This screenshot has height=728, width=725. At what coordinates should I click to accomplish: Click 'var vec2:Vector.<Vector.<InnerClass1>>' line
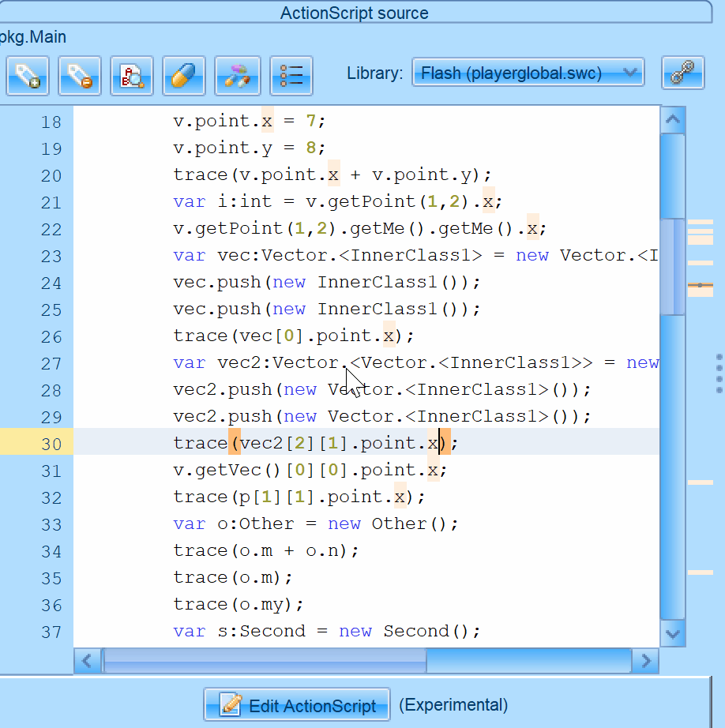point(415,363)
